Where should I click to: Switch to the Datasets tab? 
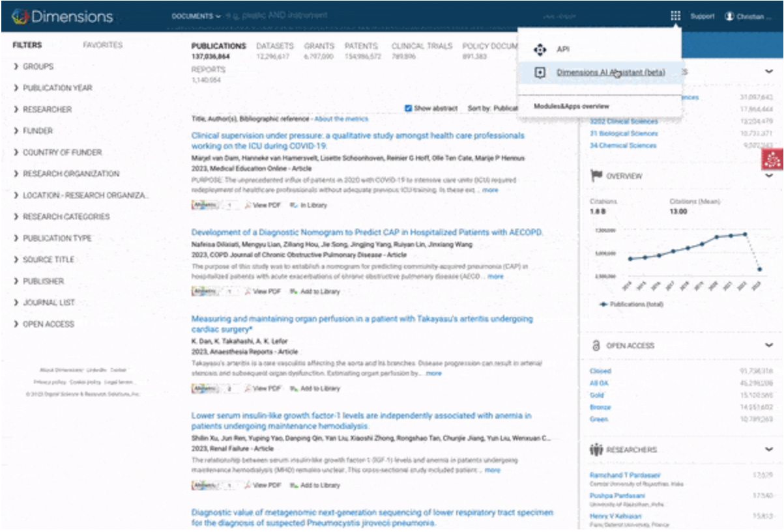tap(275, 46)
